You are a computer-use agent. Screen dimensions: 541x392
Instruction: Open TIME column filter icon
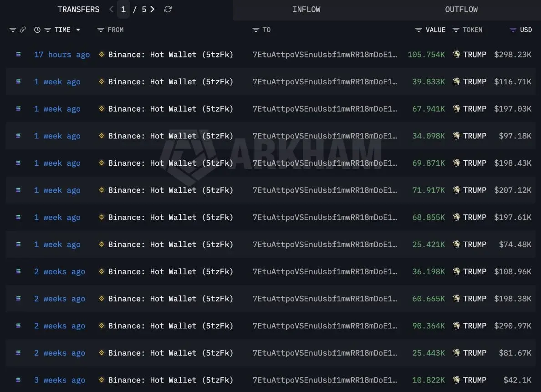coord(48,30)
